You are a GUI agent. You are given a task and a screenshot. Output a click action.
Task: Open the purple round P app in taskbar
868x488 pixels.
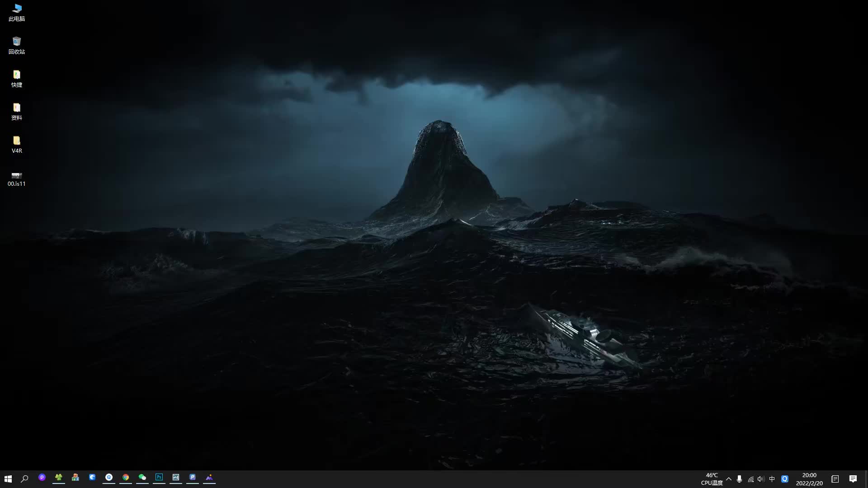point(42,478)
